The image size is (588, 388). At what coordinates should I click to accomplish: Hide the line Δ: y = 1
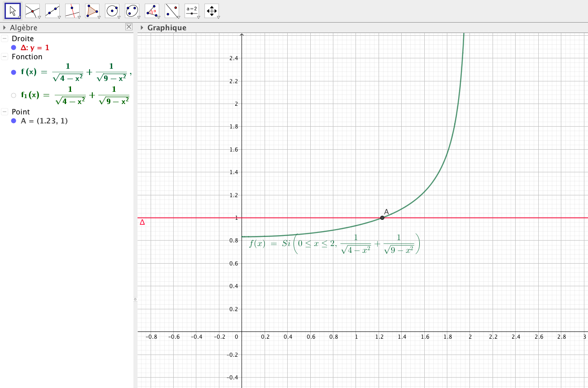[14, 47]
